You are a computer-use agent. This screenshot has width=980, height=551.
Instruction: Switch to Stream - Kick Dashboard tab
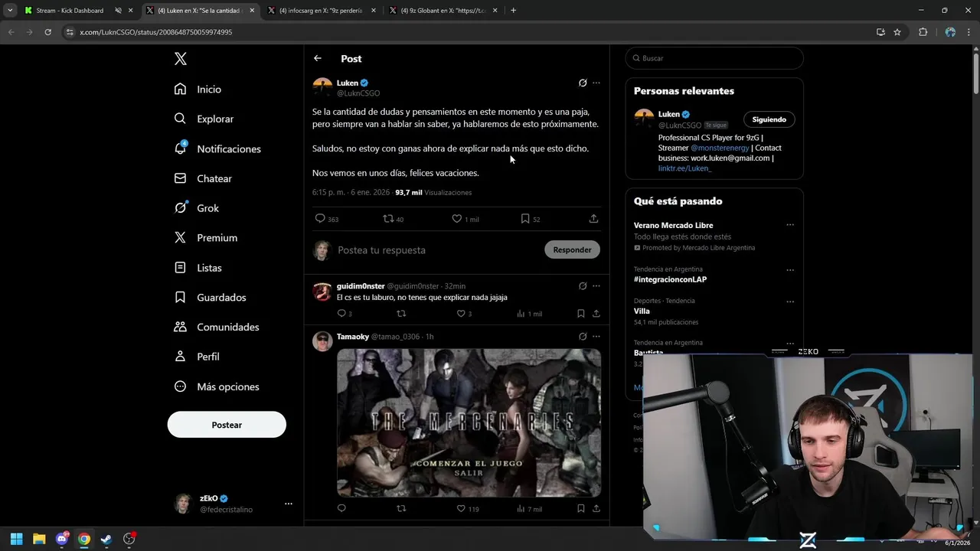[x=69, y=11]
